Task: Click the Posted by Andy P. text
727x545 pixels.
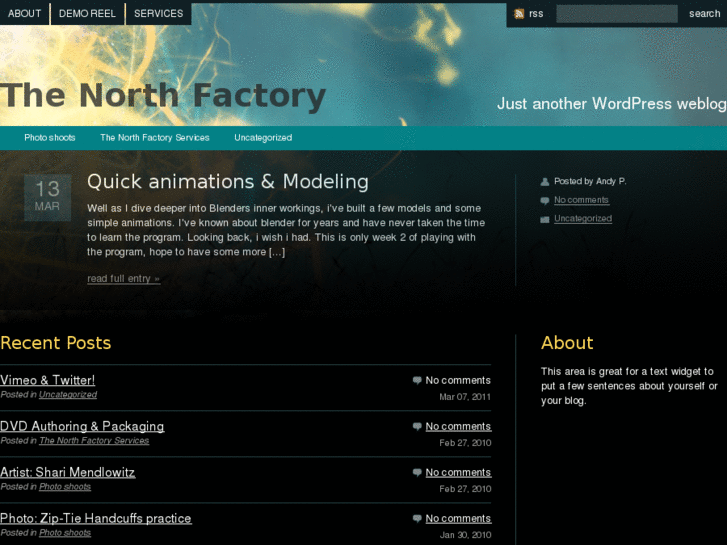Action: 590,181
